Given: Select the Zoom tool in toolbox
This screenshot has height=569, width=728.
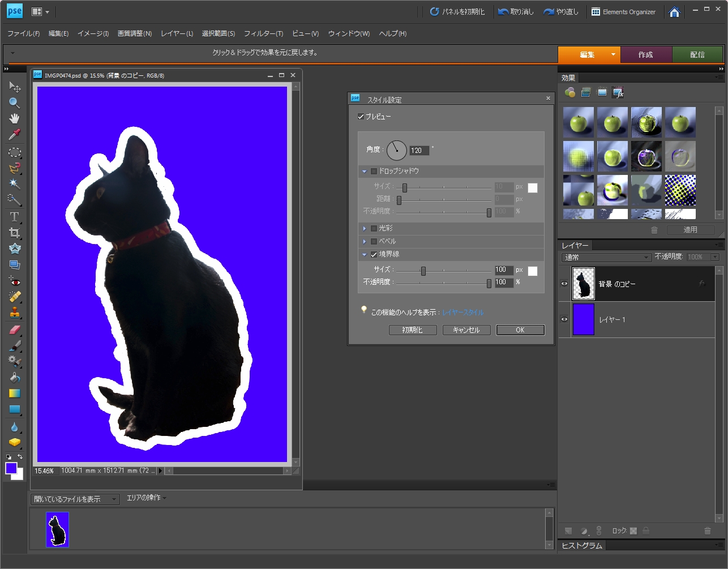Looking at the screenshot, I should pyautogui.click(x=15, y=102).
